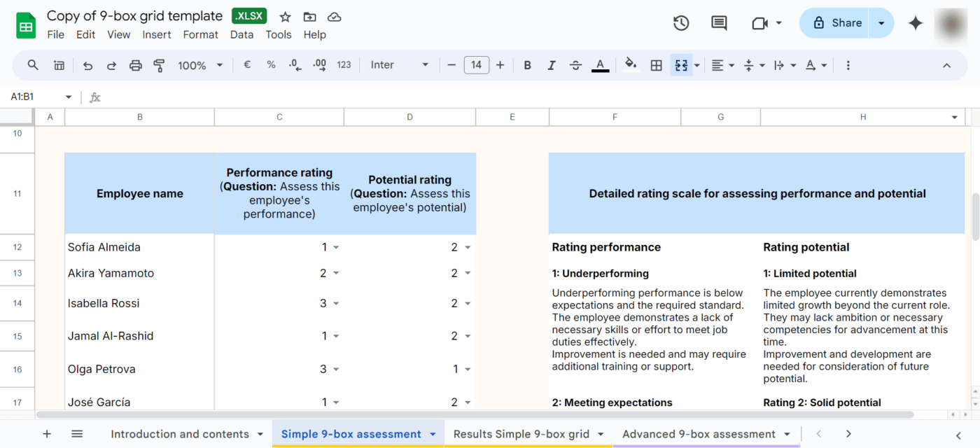Increase font size with plus button
Screen dimensions: 980x448
(x=500, y=65)
